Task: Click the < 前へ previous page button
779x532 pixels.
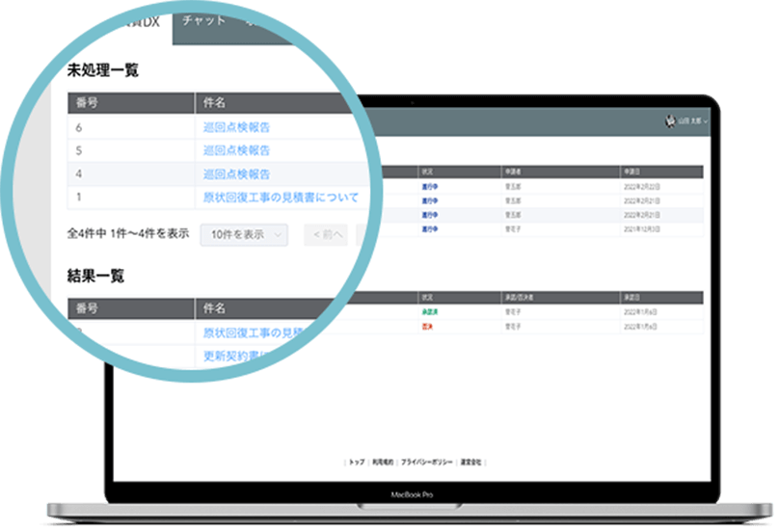Action: tap(324, 234)
